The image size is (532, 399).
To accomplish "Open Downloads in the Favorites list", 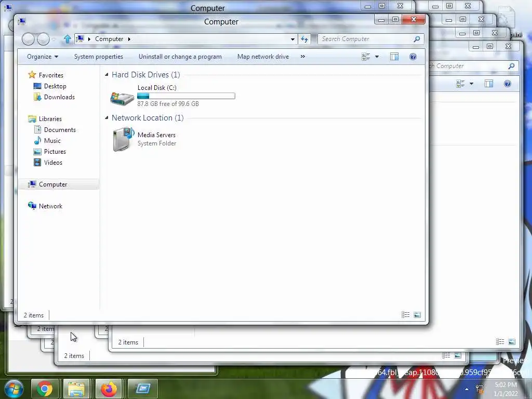I will [59, 97].
